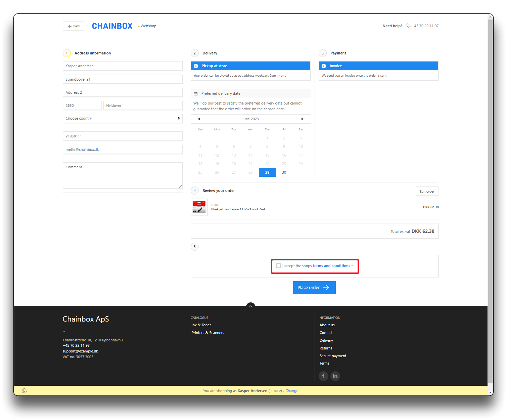Open the About us footer link
507x420 pixels.
tap(327, 325)
